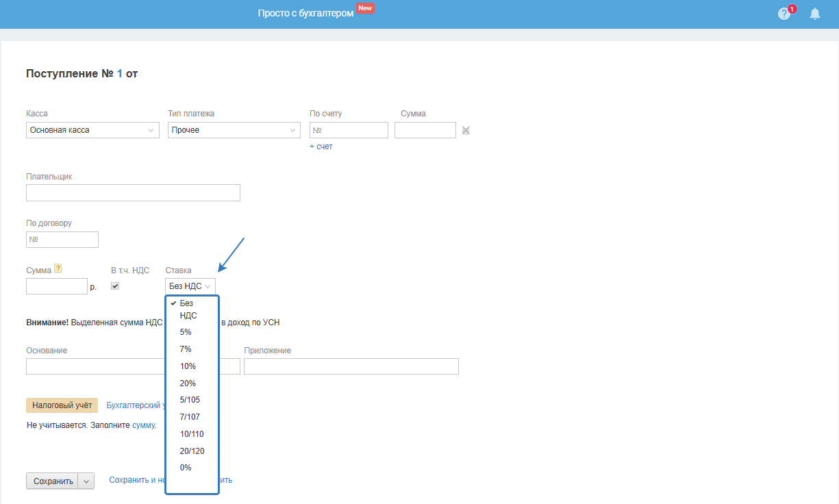Viewport: 839px width, 504px height.
Task: Focus the Основание input field
Action: tap(133, 366)
